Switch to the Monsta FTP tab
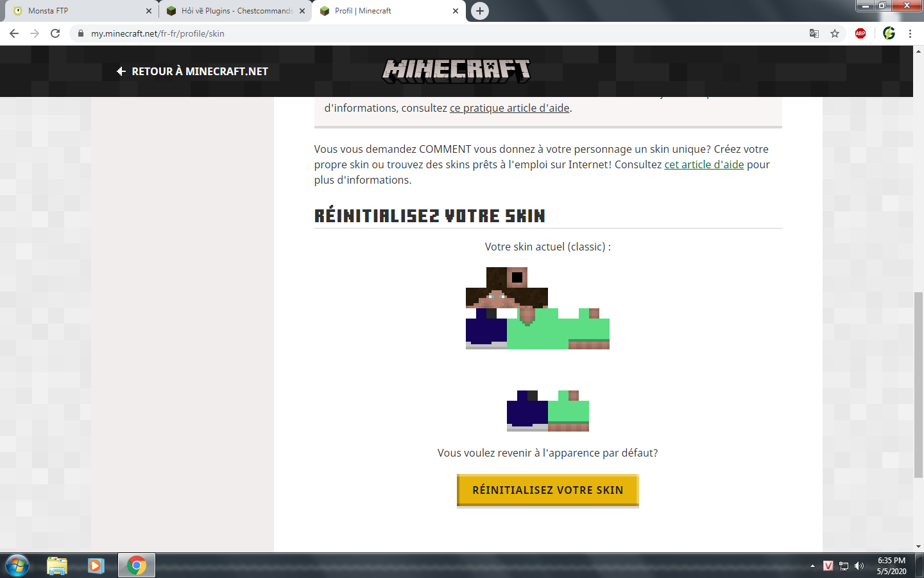This screenshot has height=578, width=924. click(x=81, y=11)
